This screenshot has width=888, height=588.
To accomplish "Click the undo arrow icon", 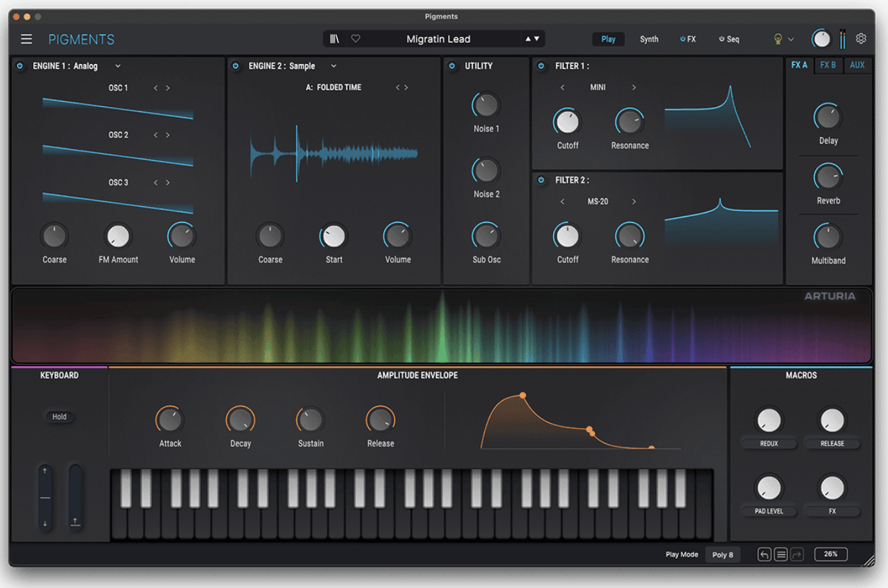I will (x=764, y=554).
